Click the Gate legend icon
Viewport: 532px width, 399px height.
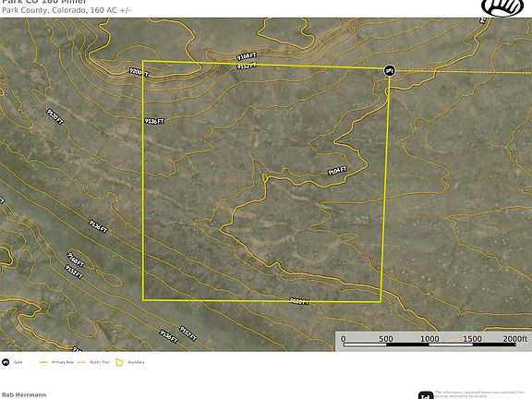(6, 362)
